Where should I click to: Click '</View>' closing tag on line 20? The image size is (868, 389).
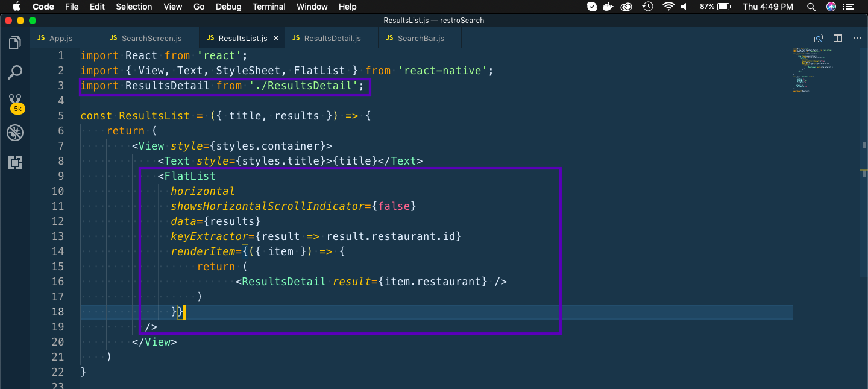click(155, 342)
